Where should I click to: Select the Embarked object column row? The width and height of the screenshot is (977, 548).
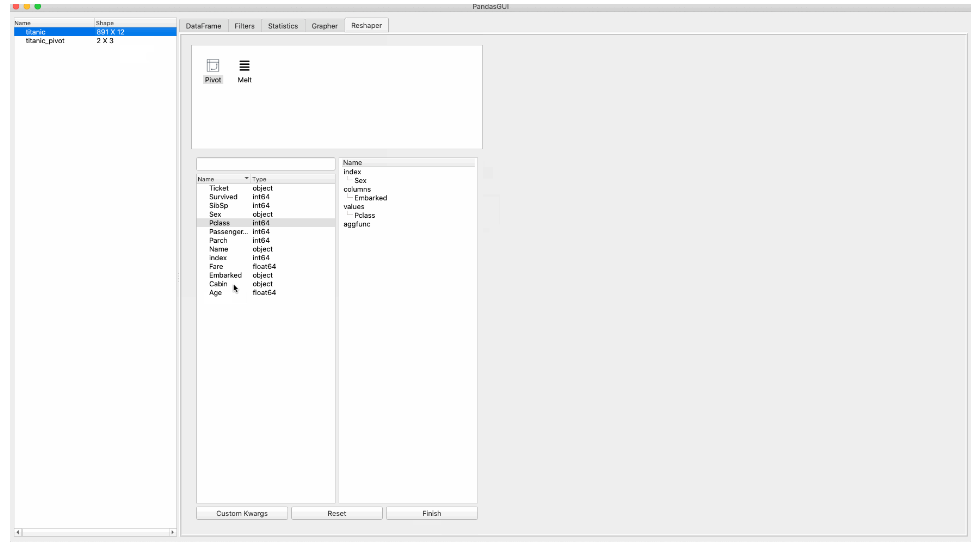[x=266, y=276]
